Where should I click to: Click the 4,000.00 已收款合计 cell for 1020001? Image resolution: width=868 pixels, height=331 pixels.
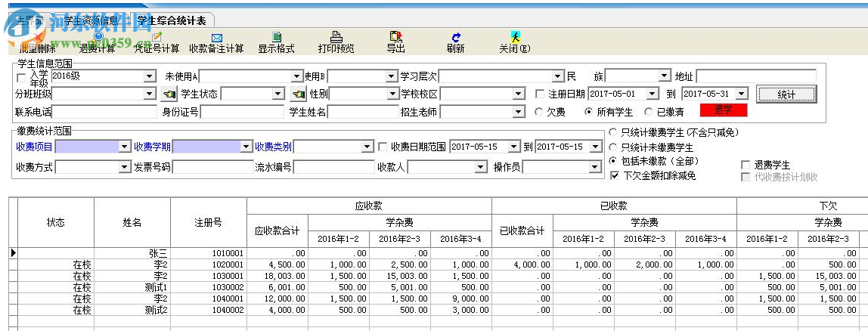click(x=522, y=264)
